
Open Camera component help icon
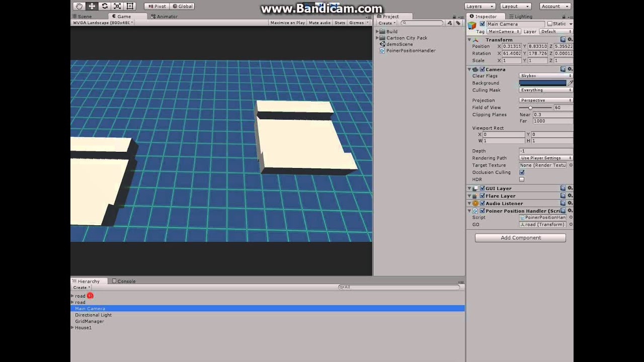tap(563, 69)
